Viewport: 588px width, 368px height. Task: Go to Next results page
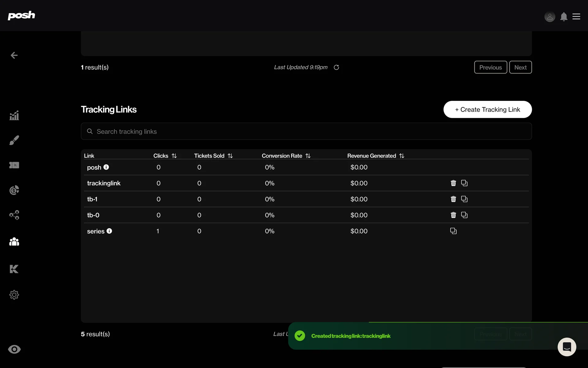click(x=520, y=67)
